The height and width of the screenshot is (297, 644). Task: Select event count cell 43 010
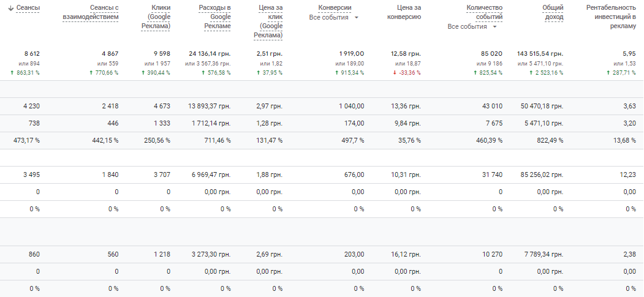[492, 107]
